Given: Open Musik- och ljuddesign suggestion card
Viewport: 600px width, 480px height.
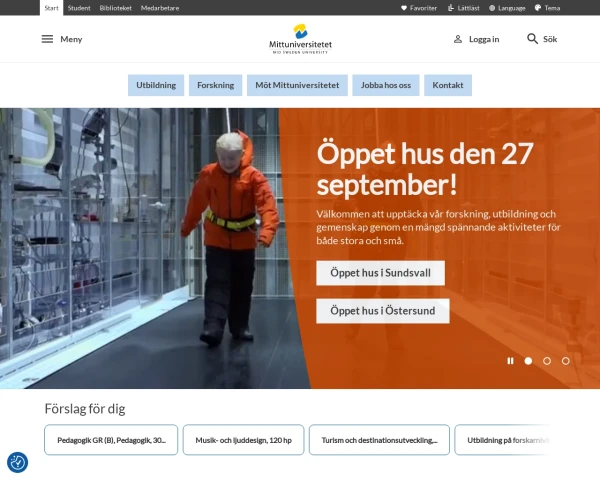Looking at the screenshot, I should pos(243,440).
